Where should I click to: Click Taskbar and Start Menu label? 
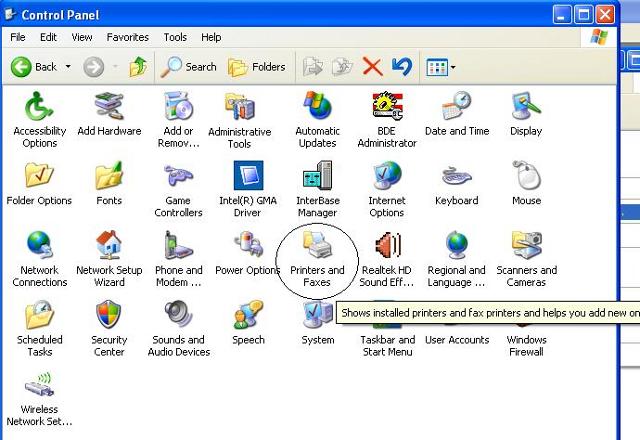387,346
